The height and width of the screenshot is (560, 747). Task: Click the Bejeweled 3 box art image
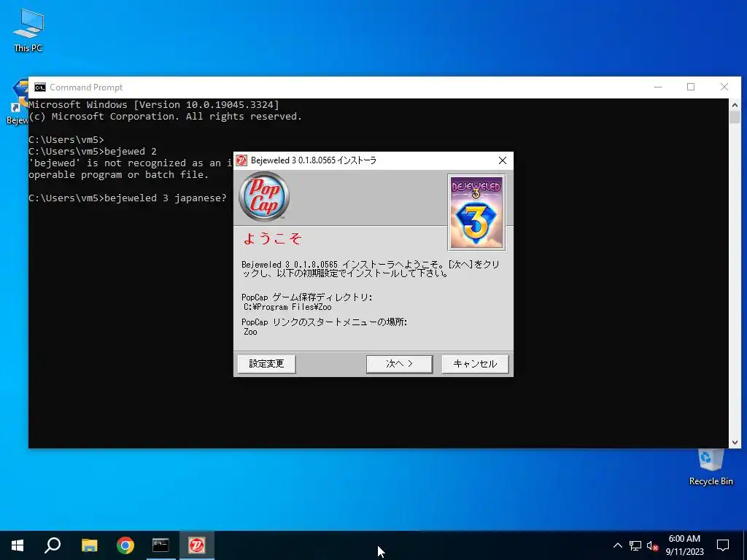[476, 212]
